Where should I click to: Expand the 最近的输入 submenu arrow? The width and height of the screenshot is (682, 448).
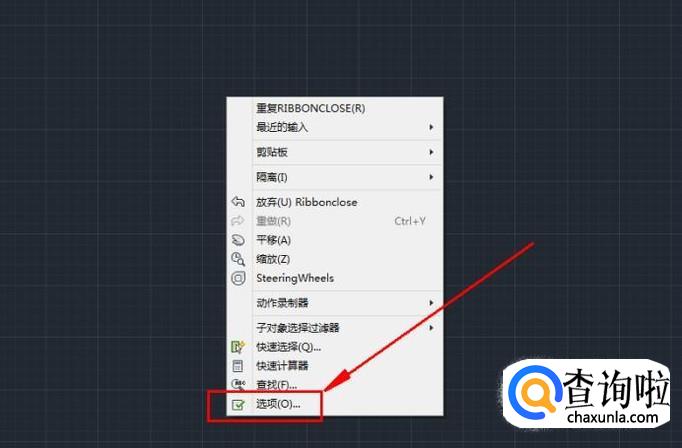431,127
